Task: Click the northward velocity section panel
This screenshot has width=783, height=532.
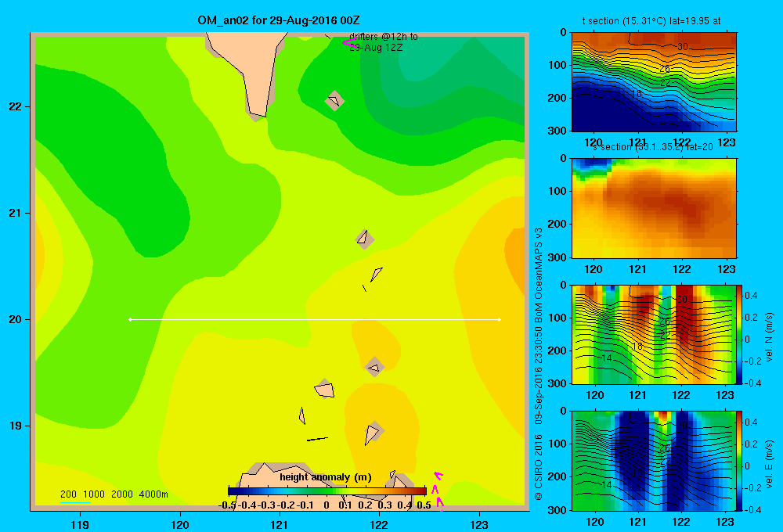Action: [x=654, y=334]
